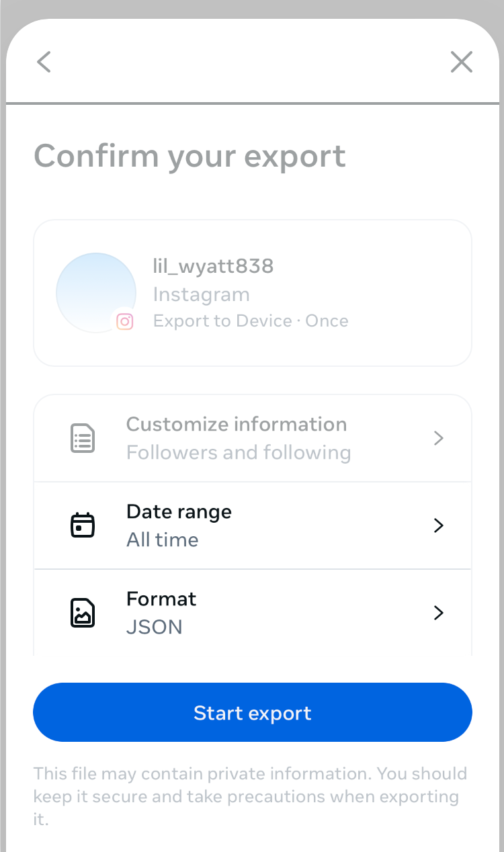The width and height of the screenshot is (504, 852).
Task: Open the Date range settings via its chevron
Action: coord(438,525)
